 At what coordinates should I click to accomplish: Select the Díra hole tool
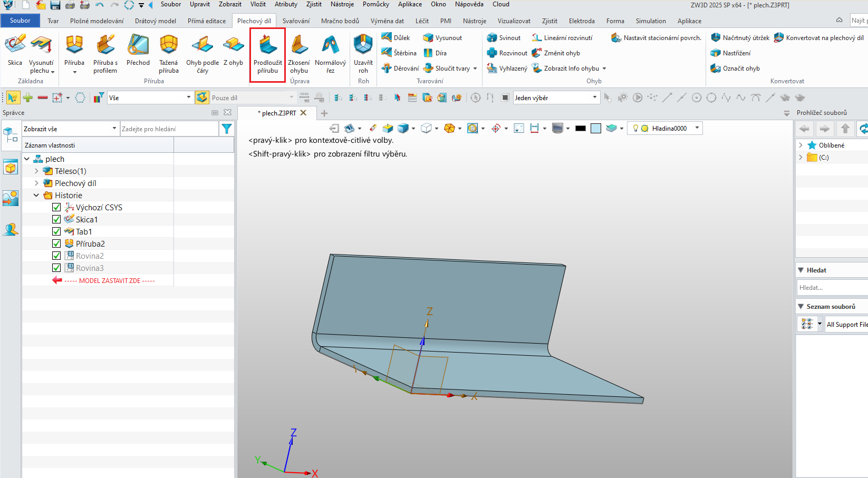[435, 53]
